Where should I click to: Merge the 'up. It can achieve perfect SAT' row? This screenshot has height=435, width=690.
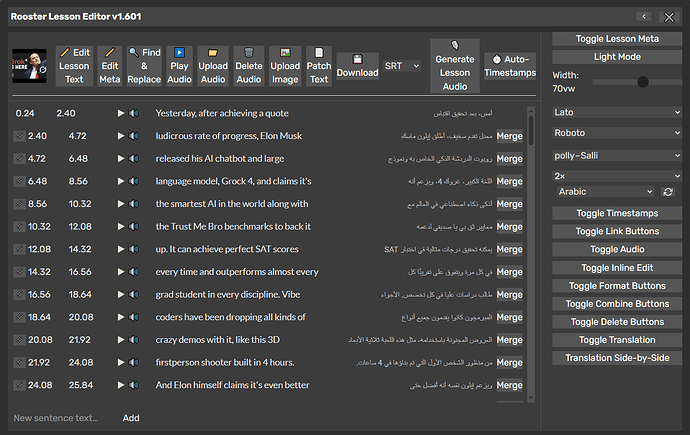pyautogui.click(x=510, y=249)
